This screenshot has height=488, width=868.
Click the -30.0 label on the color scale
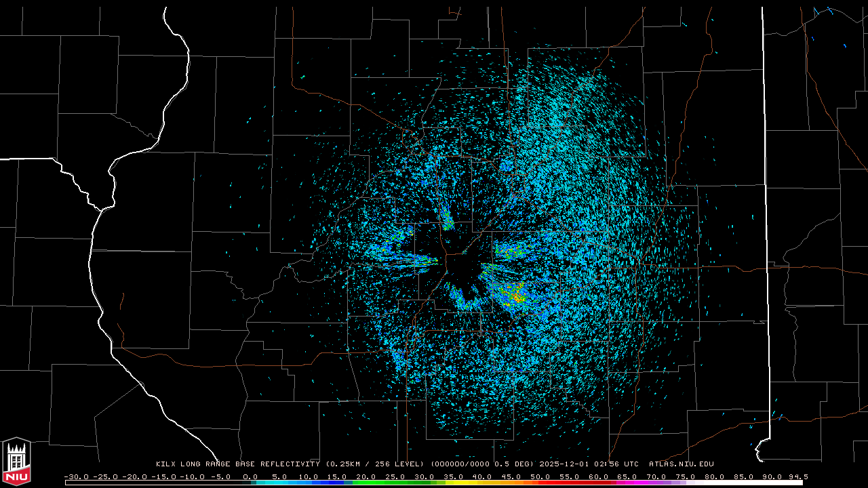pos(75,476)
